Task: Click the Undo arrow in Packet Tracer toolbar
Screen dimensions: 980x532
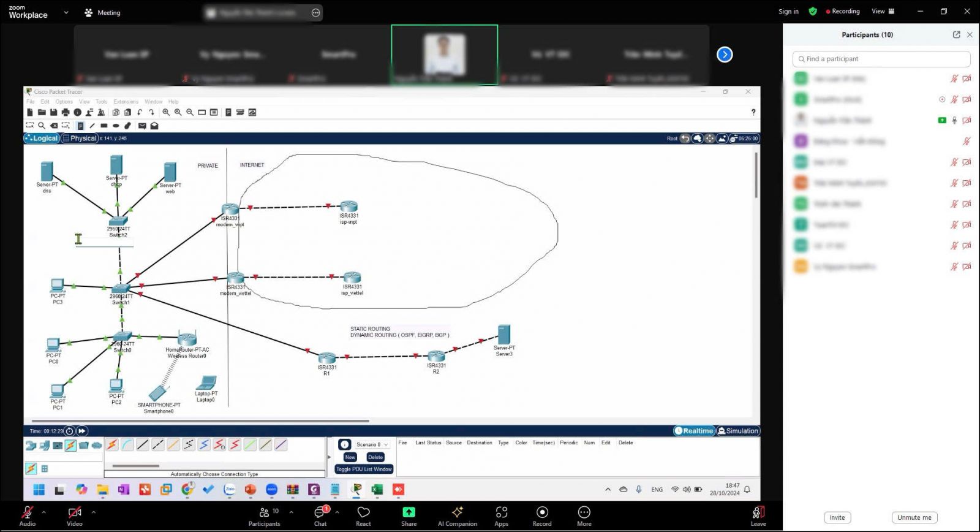Action: point(140,112)
